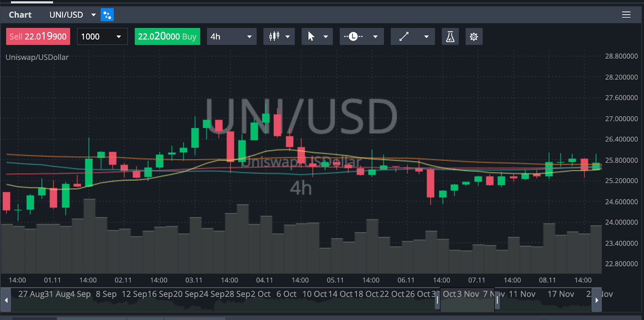Viewport: 644px width, 320px height.
Task: Open the 4h timeframe dropdown
Action: pyautogui.click(x=231, y=37)
